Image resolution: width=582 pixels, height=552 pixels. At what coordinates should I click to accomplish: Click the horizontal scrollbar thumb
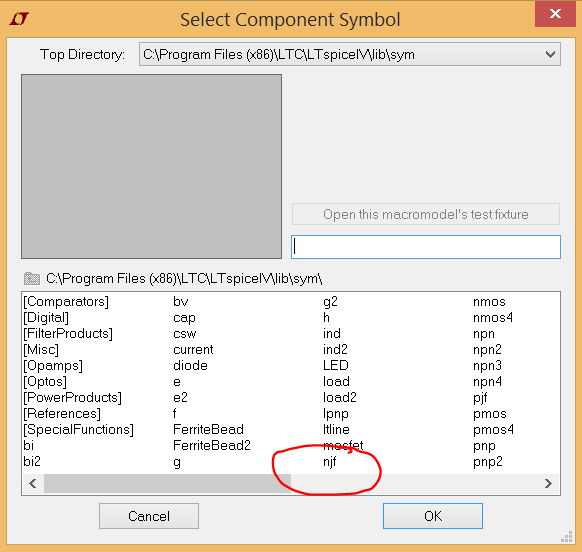click(167, 483)
